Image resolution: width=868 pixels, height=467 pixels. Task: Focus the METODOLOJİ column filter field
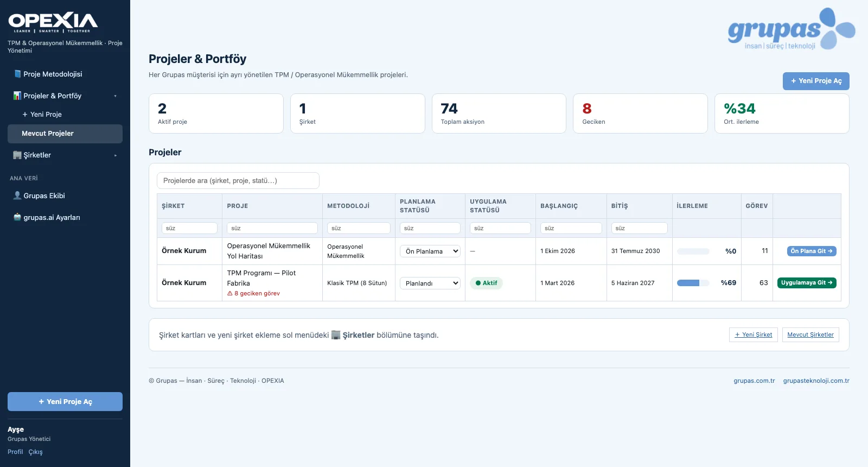359,228
